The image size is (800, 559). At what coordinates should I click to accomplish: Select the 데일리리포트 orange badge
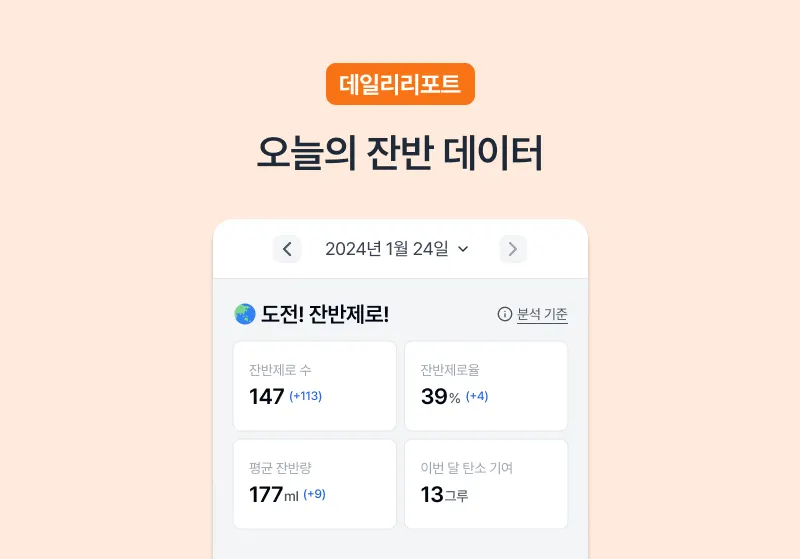coord(401,84)
